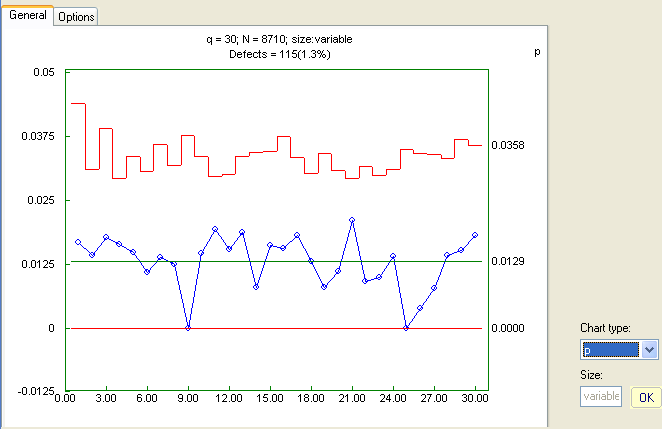This screenshot has width=662, height=429.
Task: Click the 15.00 x-axis tick label
Action: point(269,399)
